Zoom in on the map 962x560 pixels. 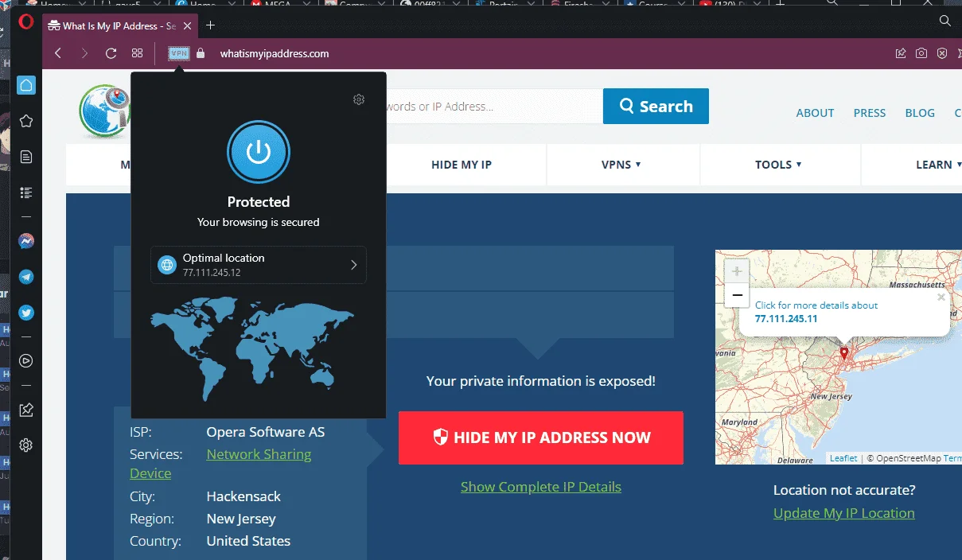pyautogui.click(x=737, y=271)
